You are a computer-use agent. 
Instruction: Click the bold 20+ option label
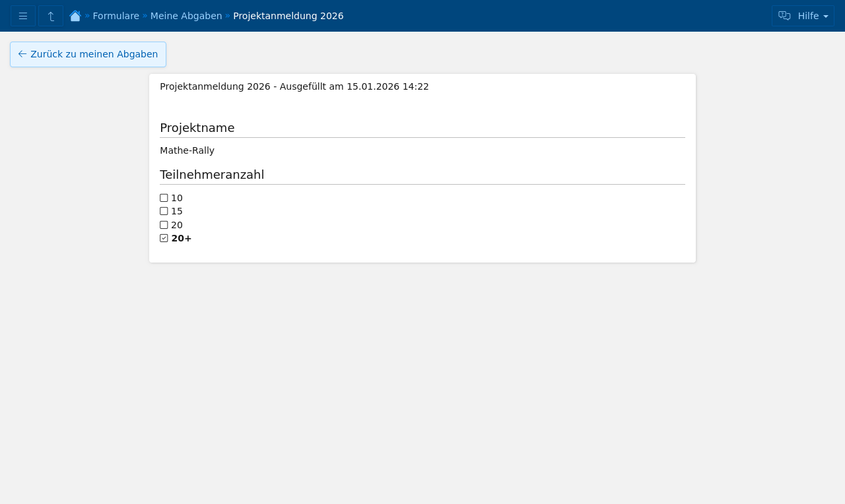pos(182,238)
